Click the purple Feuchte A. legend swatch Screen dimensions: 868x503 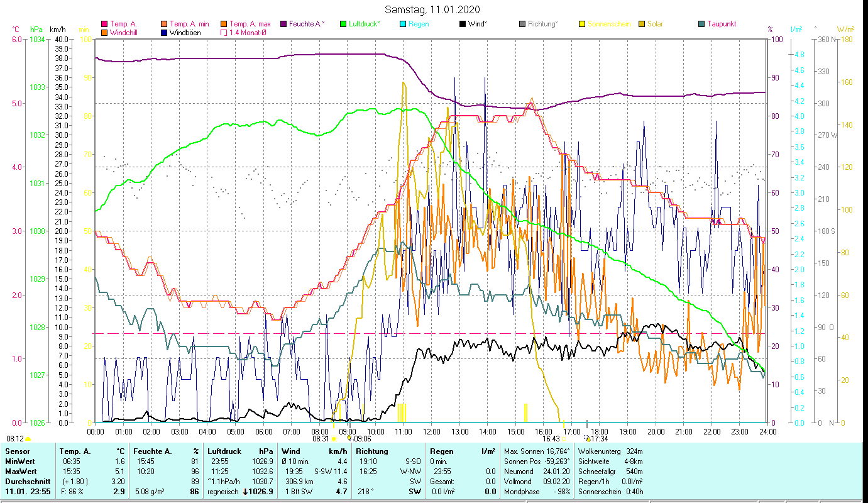point(283,25)
